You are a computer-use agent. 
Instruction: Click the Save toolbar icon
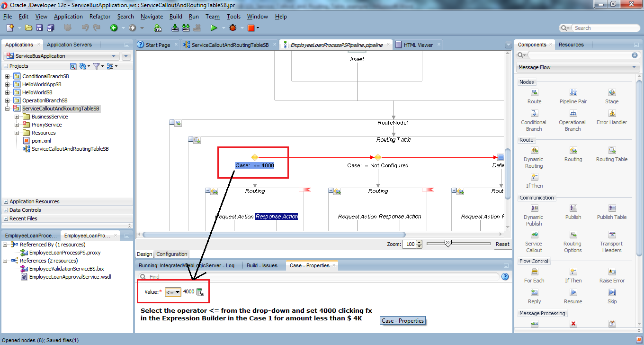pyautogui.click(x=39, y=28)
